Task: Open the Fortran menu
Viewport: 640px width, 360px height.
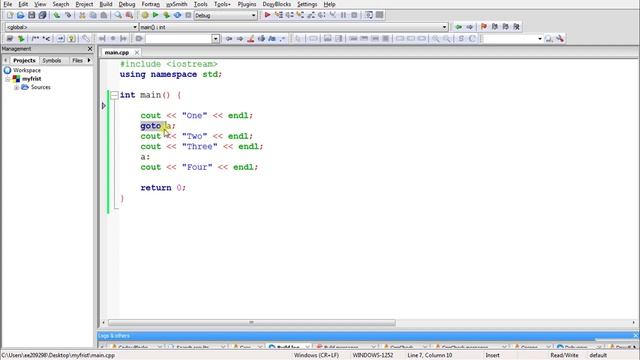Action: coord(151,4)
